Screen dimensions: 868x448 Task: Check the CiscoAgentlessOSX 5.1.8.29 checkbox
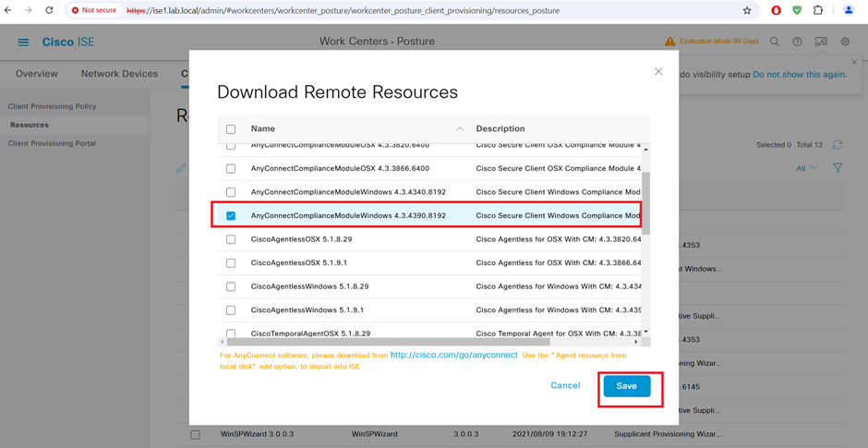[x=231, y=239]
